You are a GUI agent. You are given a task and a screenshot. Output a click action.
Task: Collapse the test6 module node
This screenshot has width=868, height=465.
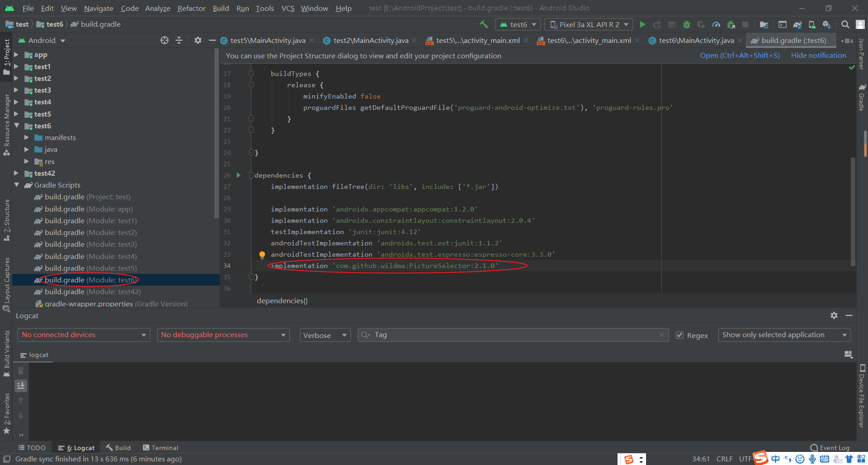coord(16,126)
